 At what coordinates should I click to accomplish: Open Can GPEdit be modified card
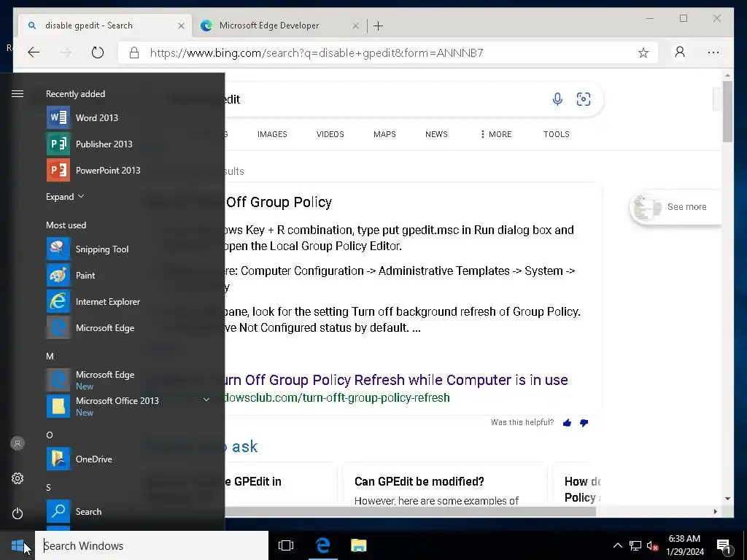(x=445, y=483)
